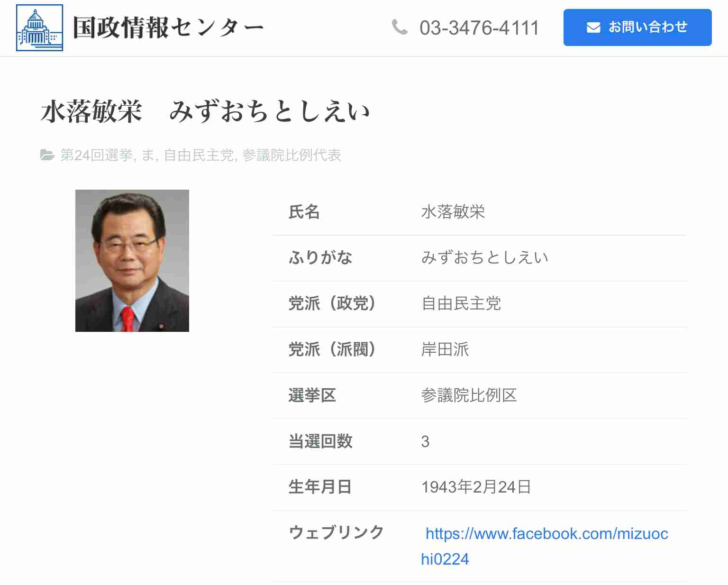This screenshot has width=728, height=585.
Task: Open the ま category link
Action: tap(148, 155)
